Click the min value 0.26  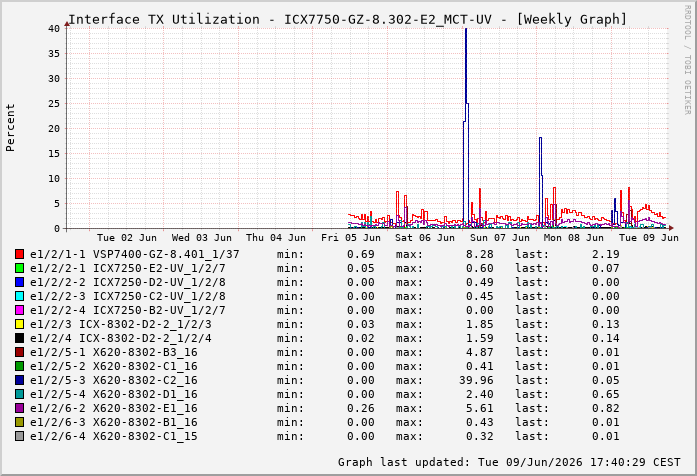tap(361, 408)
